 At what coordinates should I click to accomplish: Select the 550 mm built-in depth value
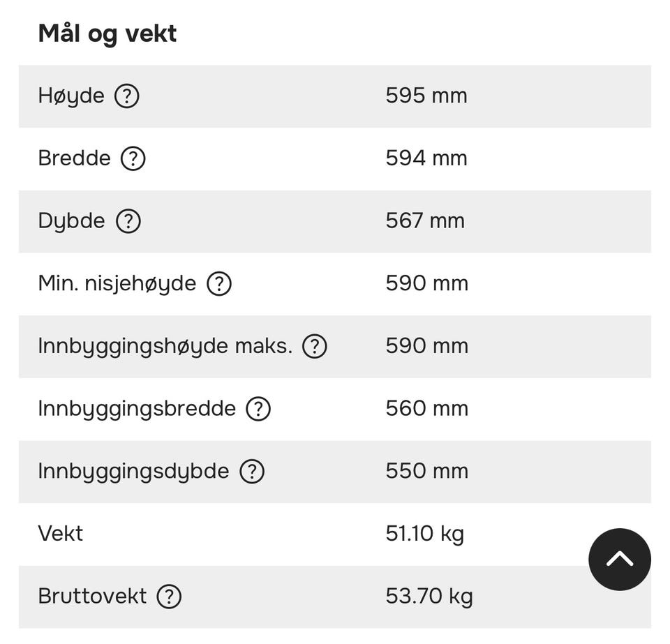[x=427, y=471]
